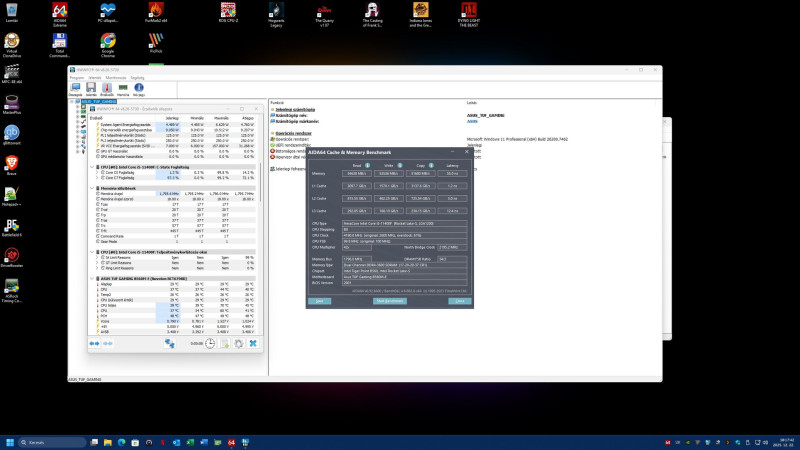The width and height of the screenshot is (800, 450).
Task: Click the network remote-sensors icon
Action: tap(169, 344)
